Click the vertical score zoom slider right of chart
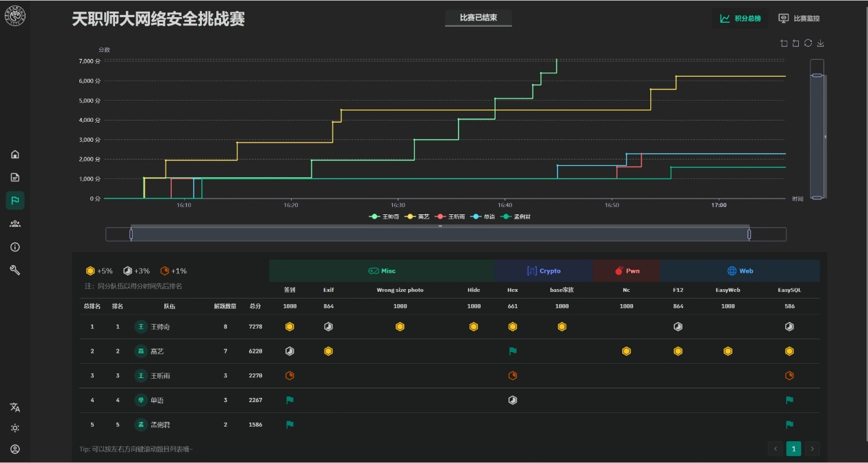 [817, 136]
